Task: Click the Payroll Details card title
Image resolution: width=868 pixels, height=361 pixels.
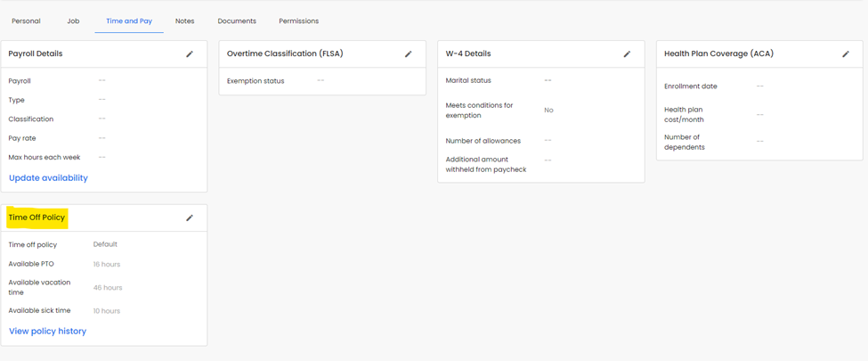Action: pos(36,54)
